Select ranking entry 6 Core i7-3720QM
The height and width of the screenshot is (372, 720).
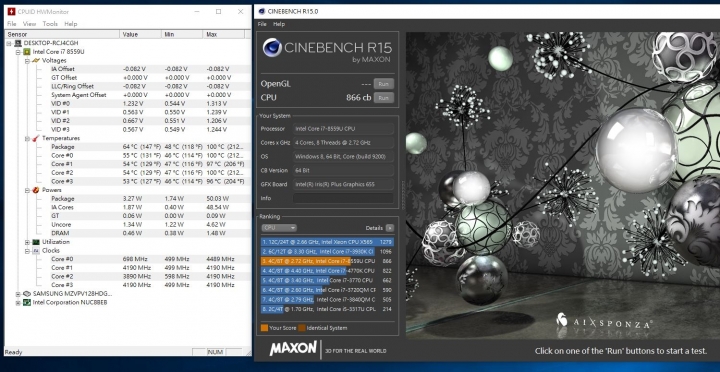(327, 290)
